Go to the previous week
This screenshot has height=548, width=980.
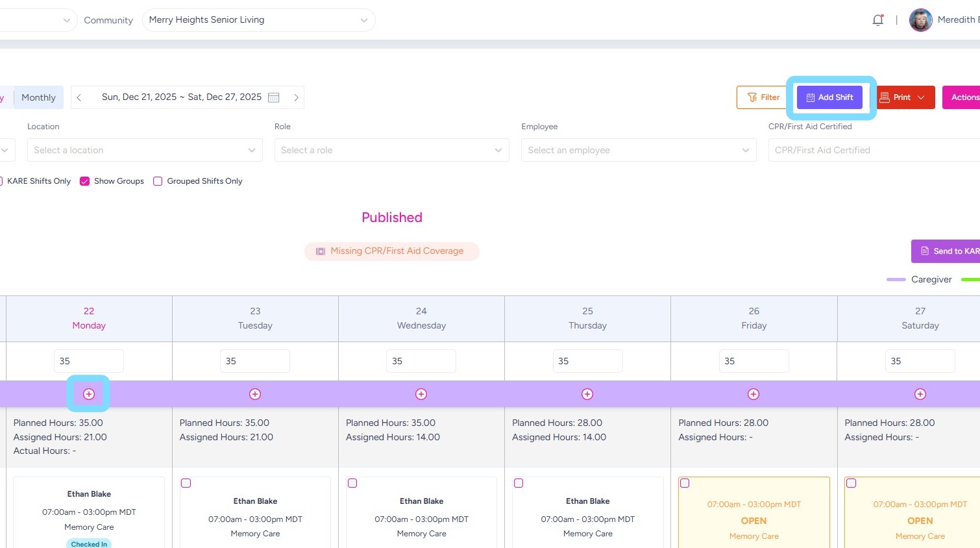[x=79, y=97]
